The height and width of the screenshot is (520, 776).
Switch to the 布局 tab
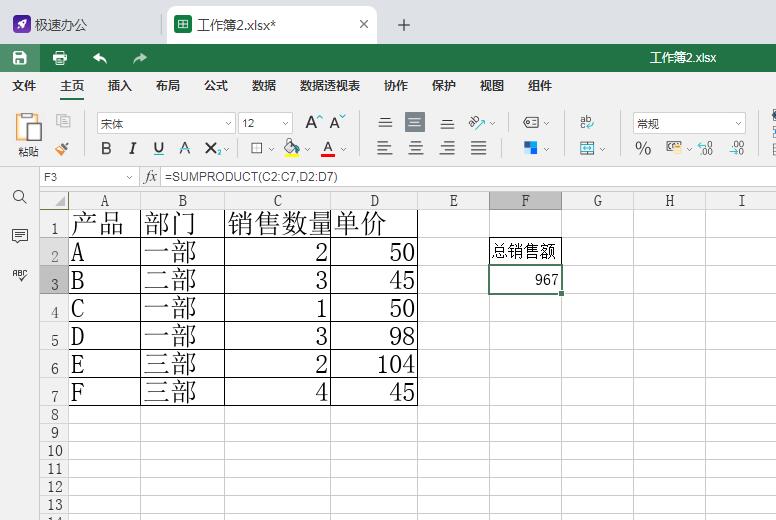tap(168, 86)
